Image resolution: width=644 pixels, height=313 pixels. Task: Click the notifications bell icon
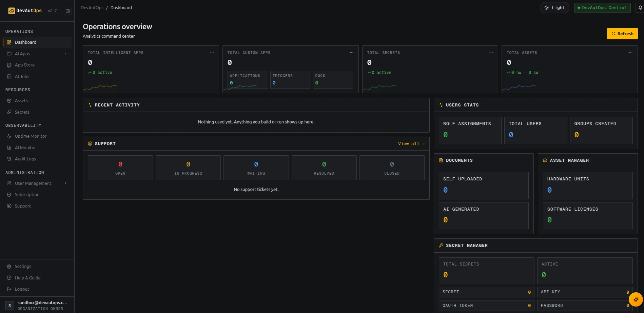[640, 7]
